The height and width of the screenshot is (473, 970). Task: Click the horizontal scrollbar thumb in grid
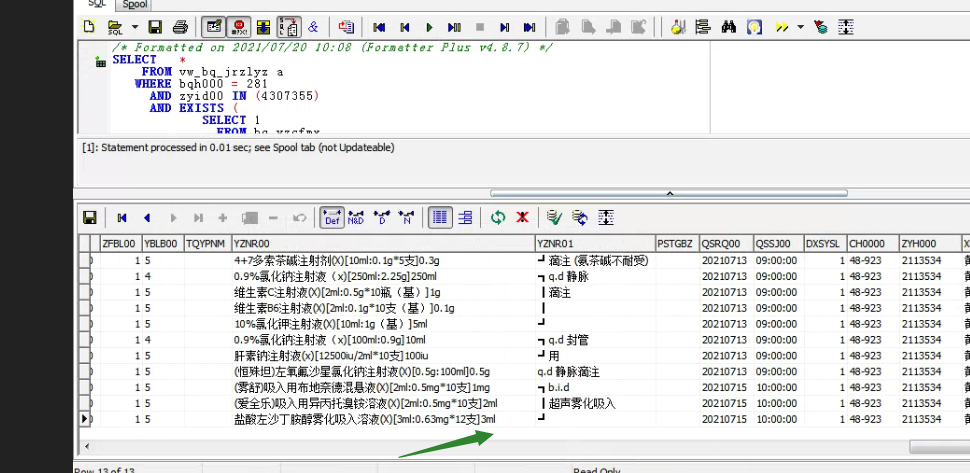point(939,446)
